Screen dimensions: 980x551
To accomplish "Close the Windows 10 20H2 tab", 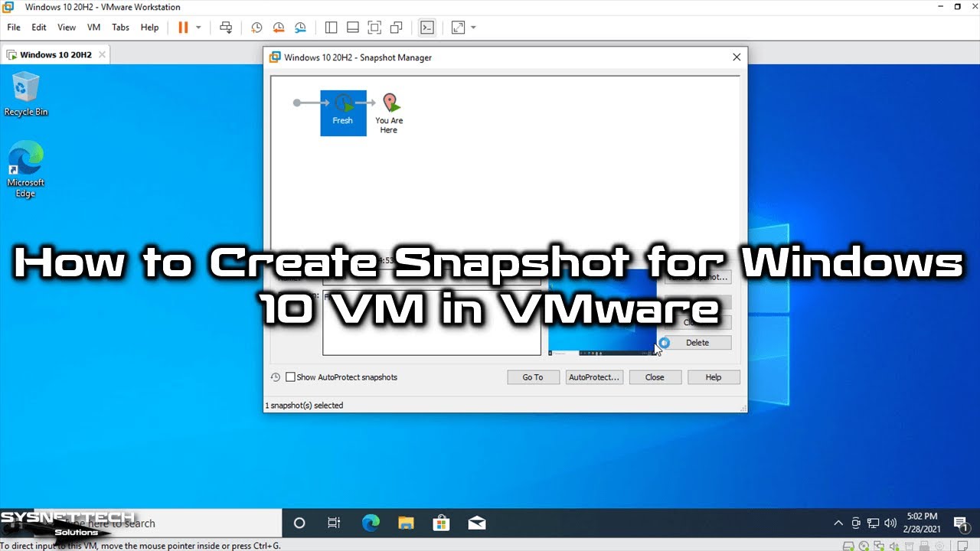I will point(103,55).
